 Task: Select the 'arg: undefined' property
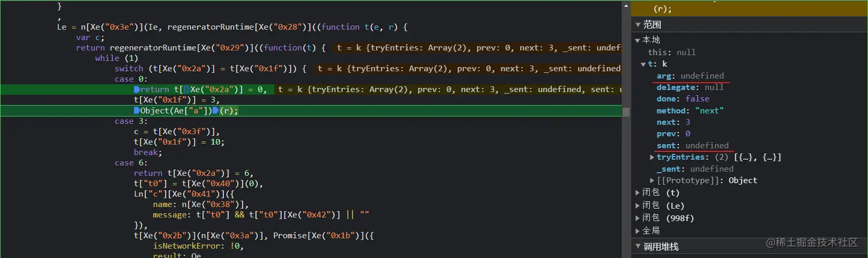(x=690, y=76)
